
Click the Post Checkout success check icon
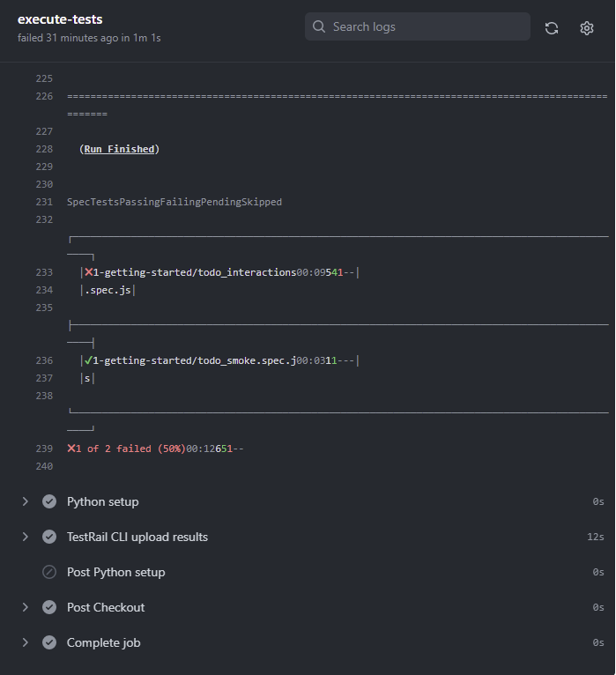pyautogui.click(x=49, y=607)
